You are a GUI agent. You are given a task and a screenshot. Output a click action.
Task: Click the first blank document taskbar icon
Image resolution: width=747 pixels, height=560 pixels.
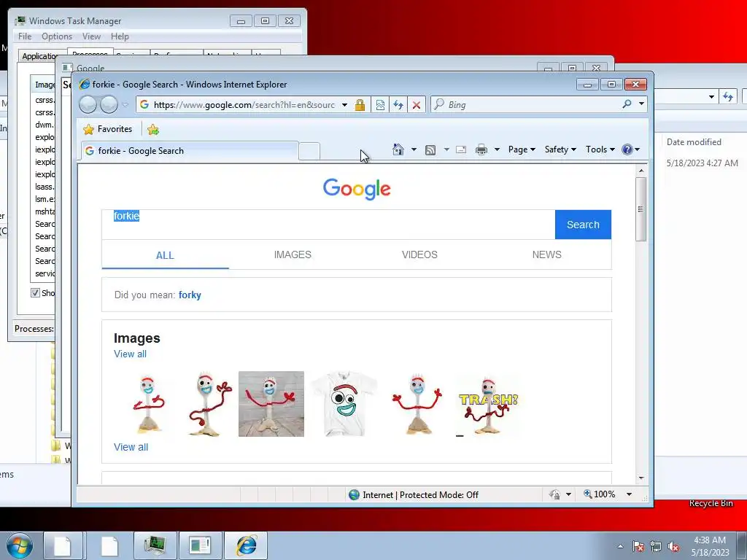tap(63, 545)
